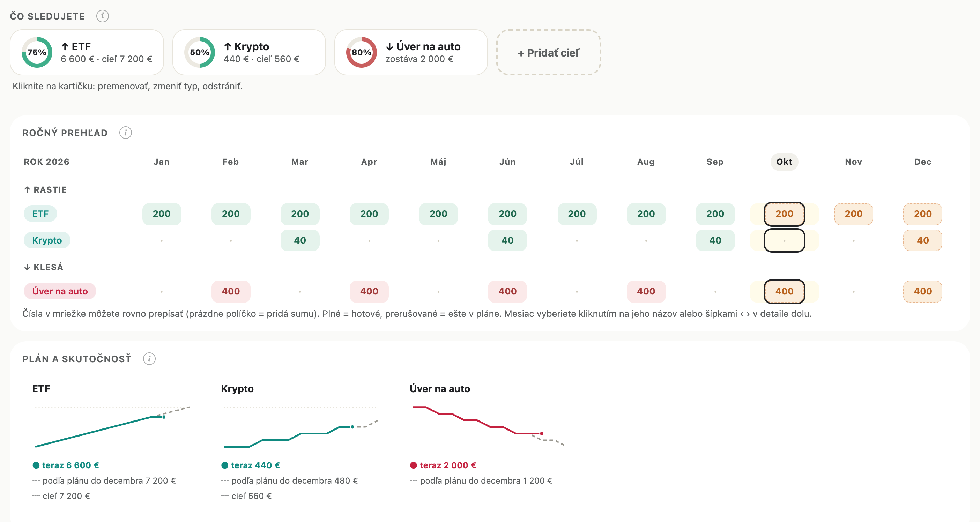Add a new goal with Pridať cieľ
Image resolution: width=980 pixels, height=522 pixels.
click(x=549, y=52)
